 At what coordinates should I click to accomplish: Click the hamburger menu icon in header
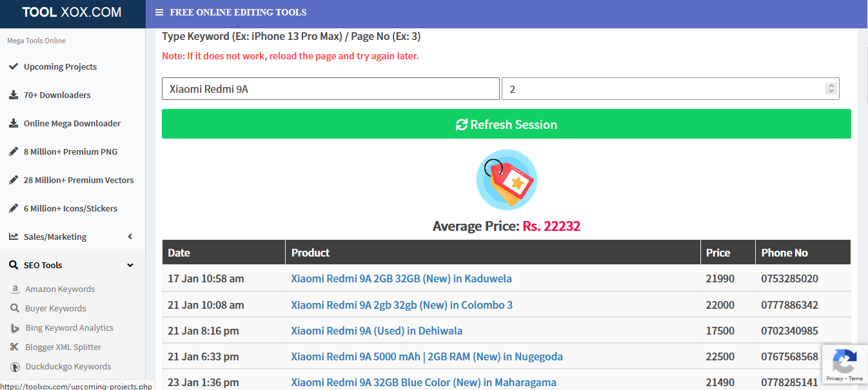pos(159,12)
